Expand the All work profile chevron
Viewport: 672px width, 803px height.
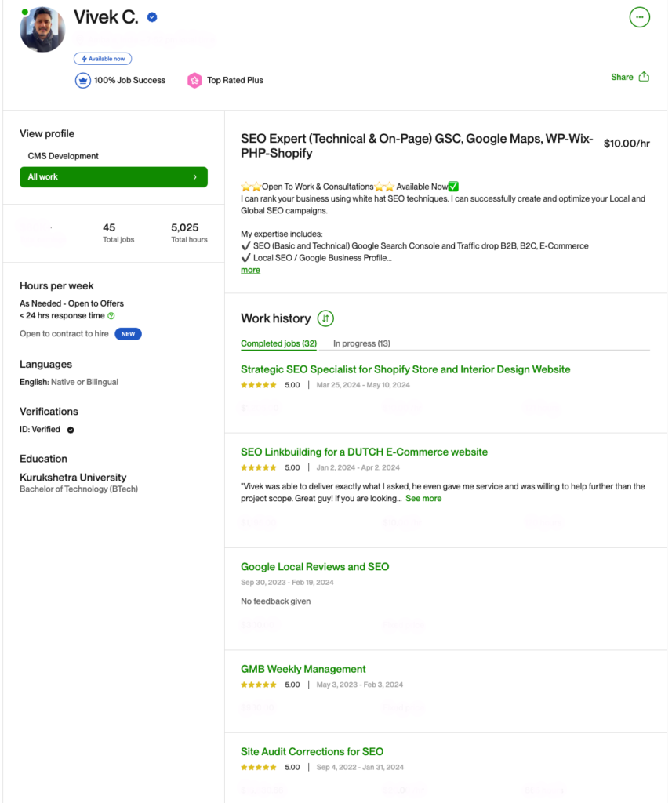[x=194, y=177]
